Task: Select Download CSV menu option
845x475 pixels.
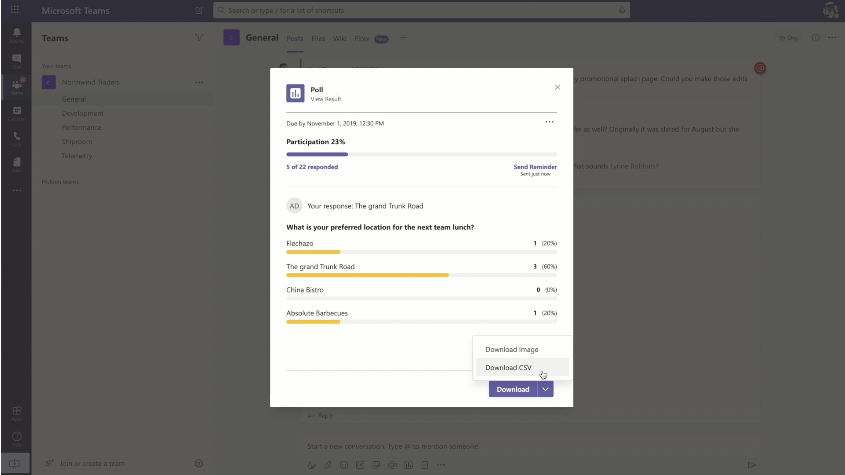Action: 509,368
